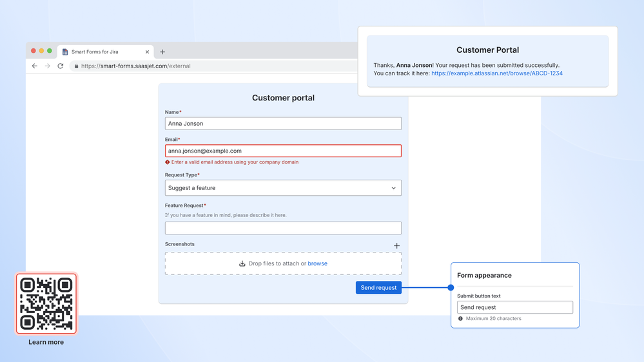Click the Name field containing Anna Jonson
This screenshot has width=644, height=362.
283,124
